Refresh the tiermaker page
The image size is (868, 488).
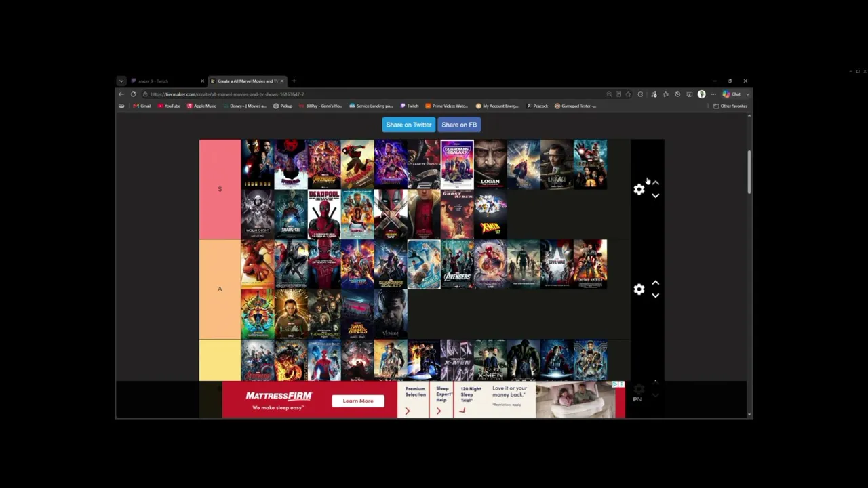(133, 94)
